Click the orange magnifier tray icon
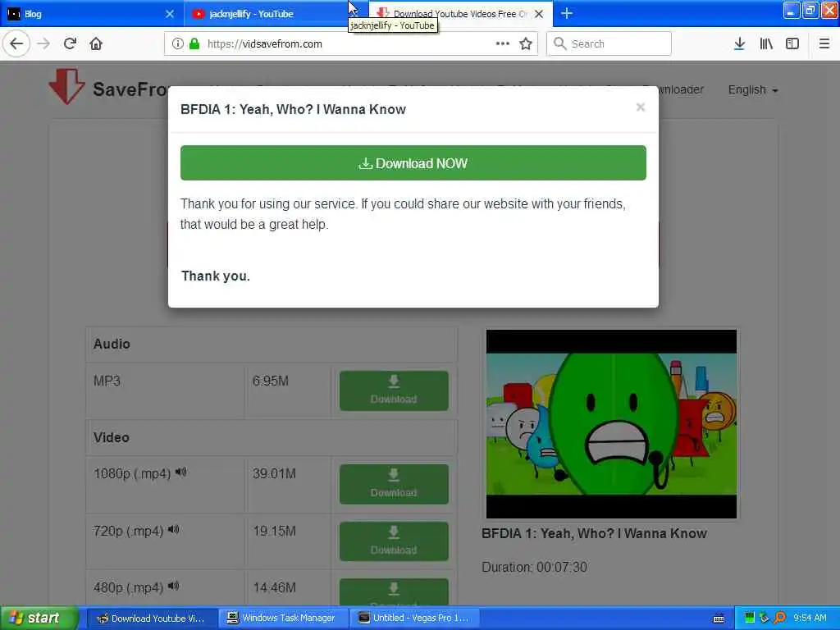Screen dimensions: 840x630 pos(780,618)
